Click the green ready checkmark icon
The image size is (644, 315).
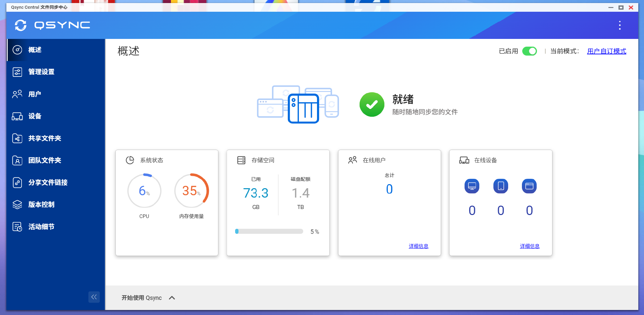372,105
